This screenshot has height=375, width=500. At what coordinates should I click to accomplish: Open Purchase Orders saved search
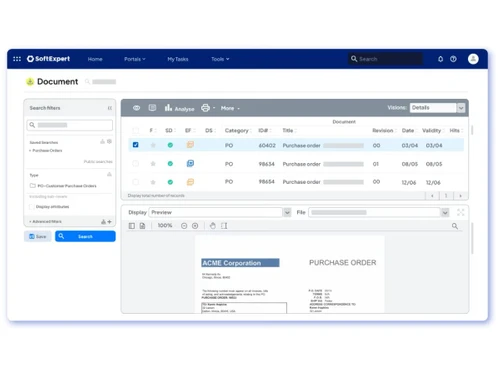tap(47, 151)
